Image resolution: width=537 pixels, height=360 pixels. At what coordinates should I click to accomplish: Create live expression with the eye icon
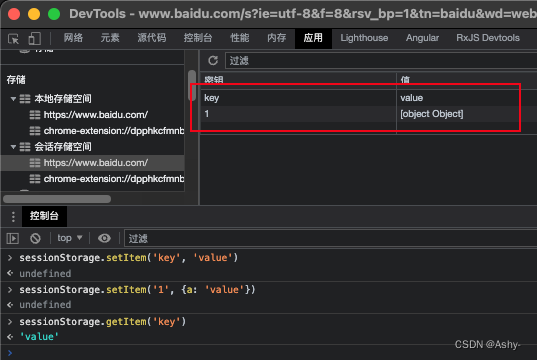coord(104,238)
